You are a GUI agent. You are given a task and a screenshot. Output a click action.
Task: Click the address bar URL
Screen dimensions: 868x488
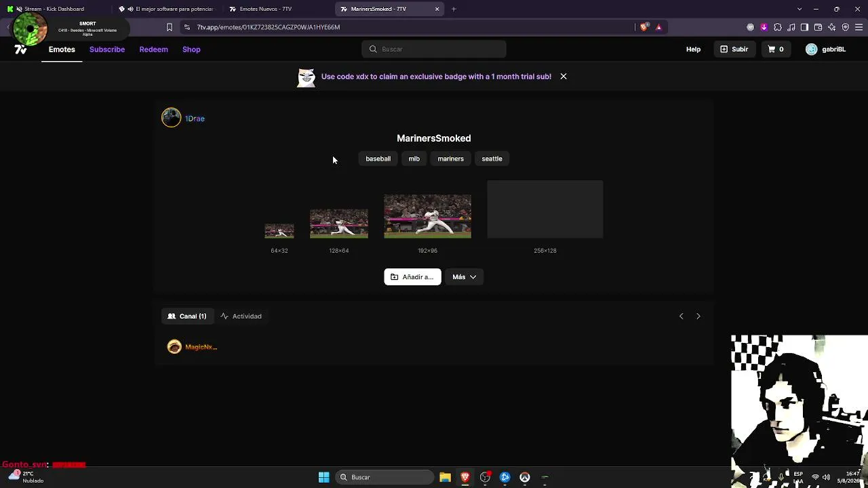(269, 27)
